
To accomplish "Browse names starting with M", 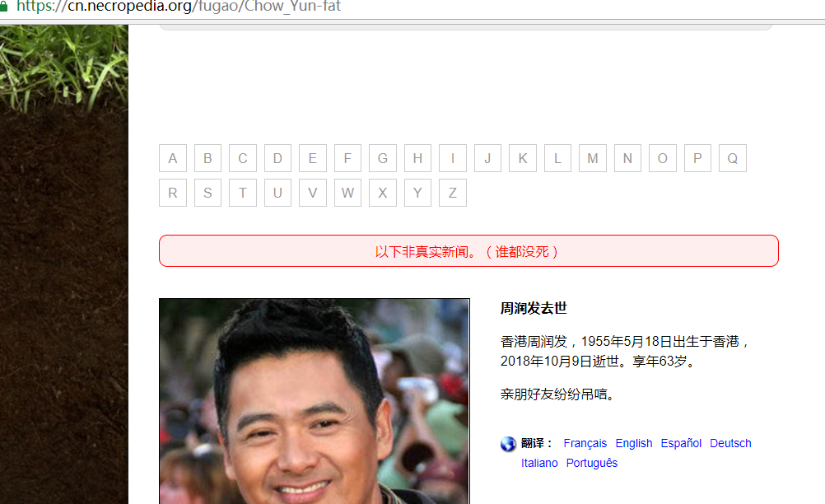I will click(593, 158).
